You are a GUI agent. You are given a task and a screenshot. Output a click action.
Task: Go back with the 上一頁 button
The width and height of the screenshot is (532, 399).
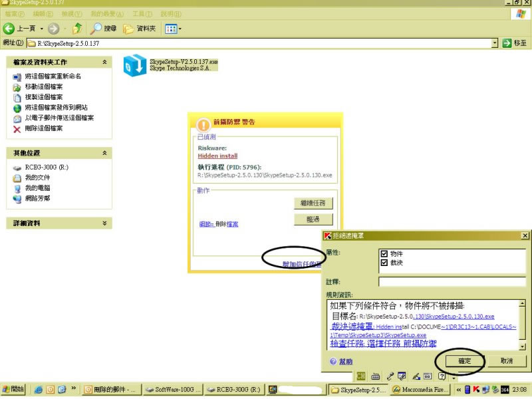(19, 29)
